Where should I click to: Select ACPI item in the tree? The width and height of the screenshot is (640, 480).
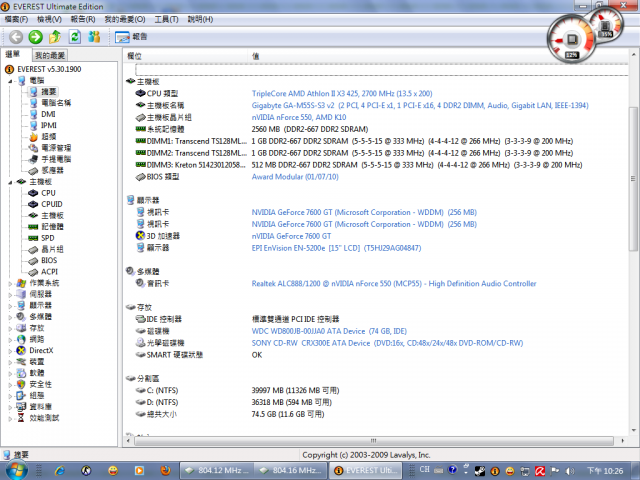tap(49, 272)
